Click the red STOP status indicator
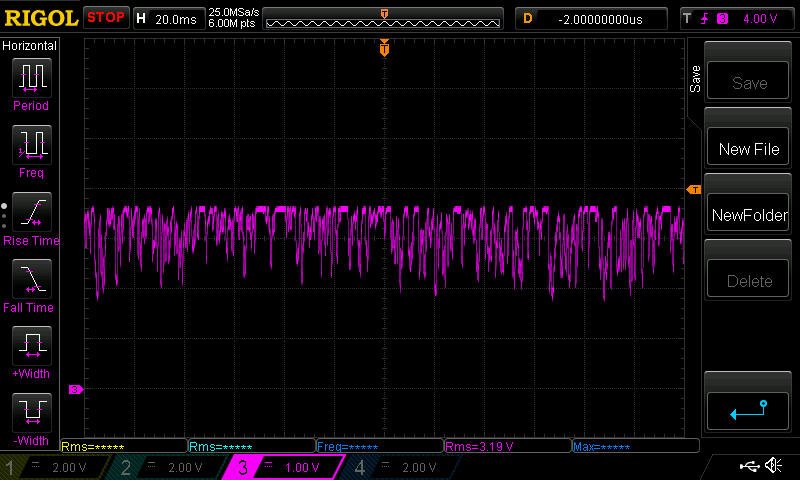This screenshot has height=480, width=800. (106, 18)
